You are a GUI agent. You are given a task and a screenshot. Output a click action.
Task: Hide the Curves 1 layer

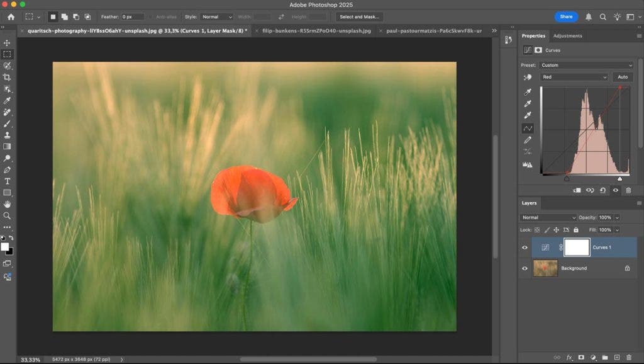coord(525,247)
